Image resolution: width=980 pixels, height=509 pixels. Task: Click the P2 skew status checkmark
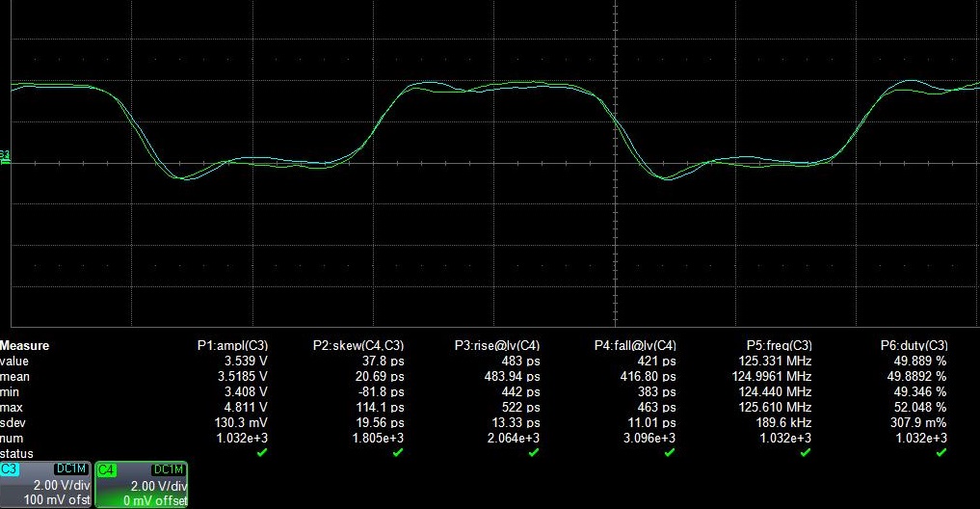[397, 452]
